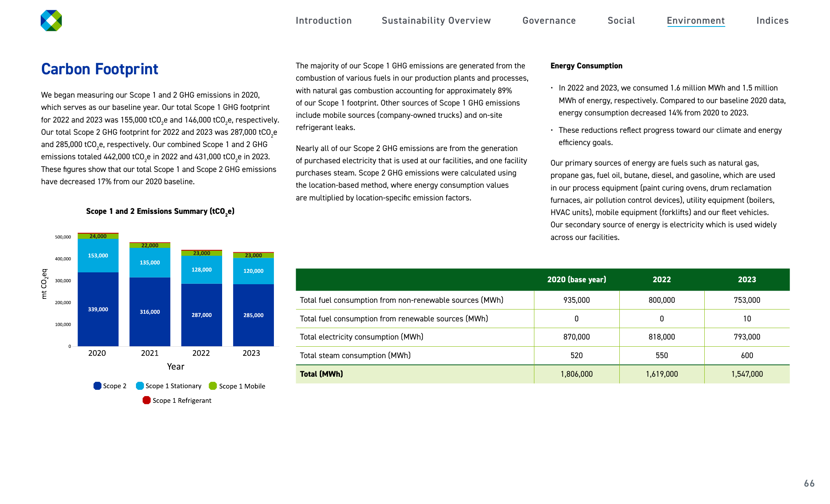Click the diamond company logo
Image resolution: width=830 pixels, height=504 pixels.
(51, 21)
